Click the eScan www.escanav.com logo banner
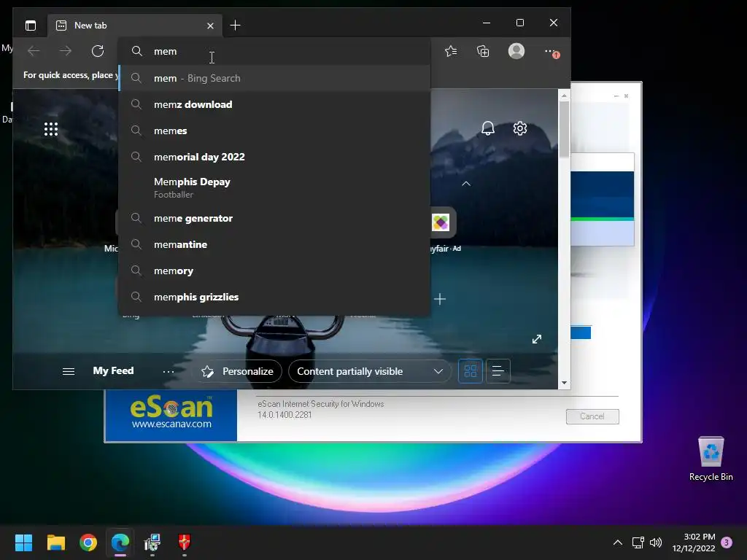This screenshot has height=560, width=747. [x=171, y=415]
